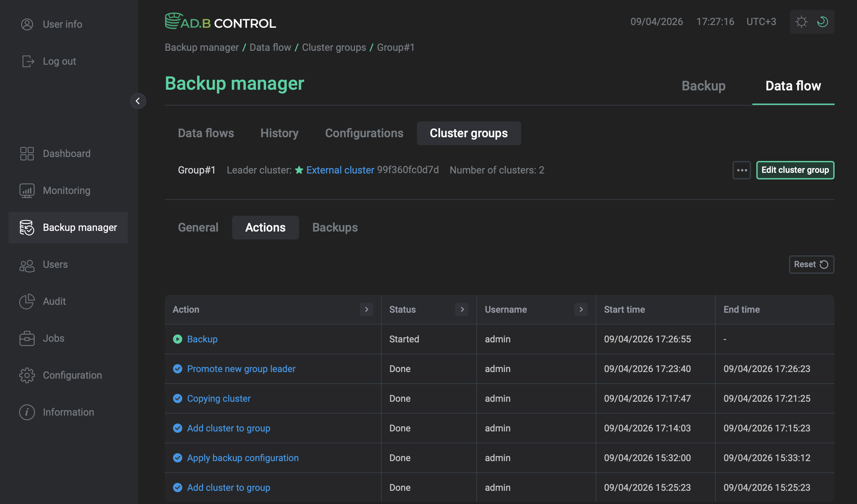Switch to the Backups tab

(x=335, y=227)
